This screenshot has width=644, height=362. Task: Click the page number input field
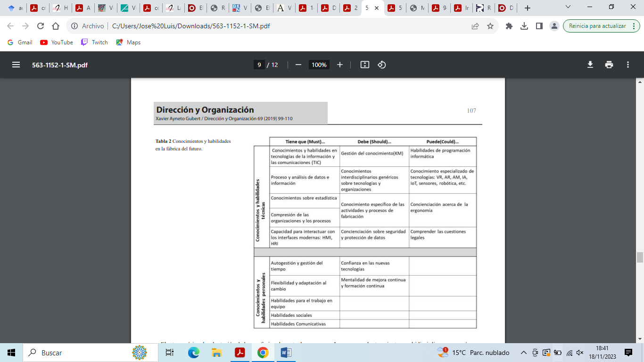(259, 65)
